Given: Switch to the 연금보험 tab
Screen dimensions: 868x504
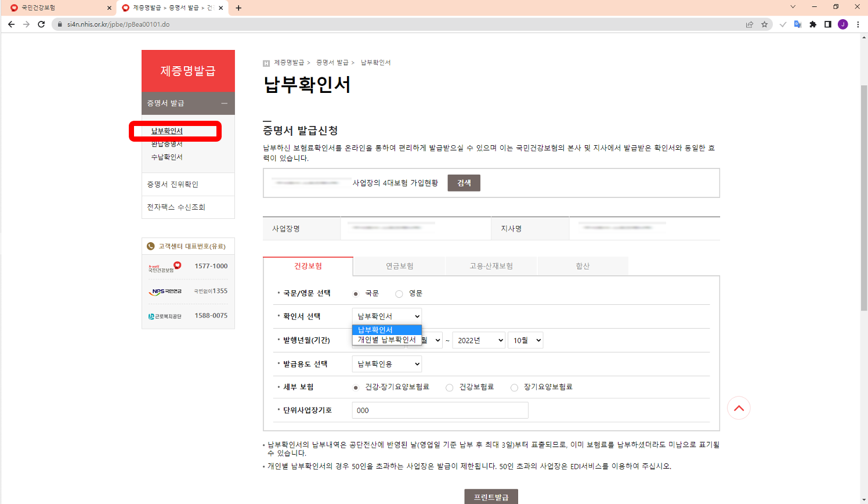Looking at the screenshot, I should point(399,265).
